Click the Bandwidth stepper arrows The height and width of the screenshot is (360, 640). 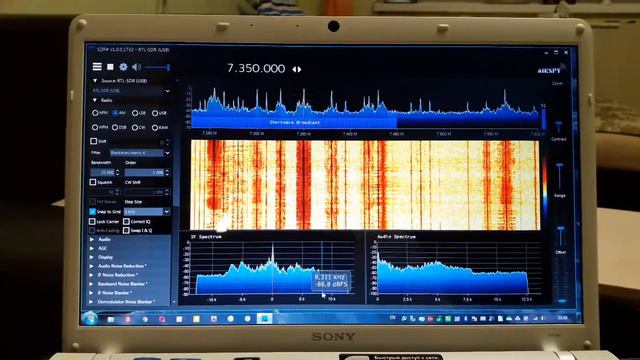pyautogui.click(x=118, y=172)
